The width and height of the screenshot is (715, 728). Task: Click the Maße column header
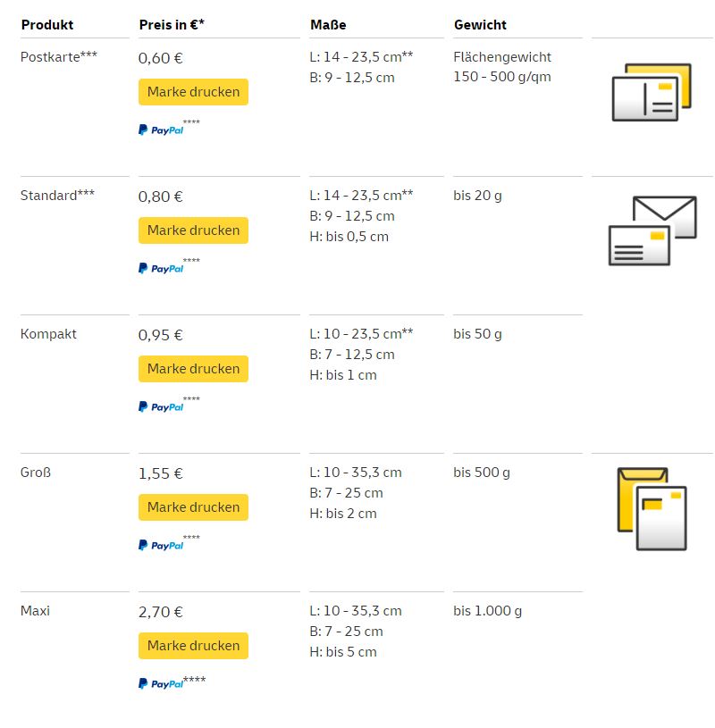point(328,25)
